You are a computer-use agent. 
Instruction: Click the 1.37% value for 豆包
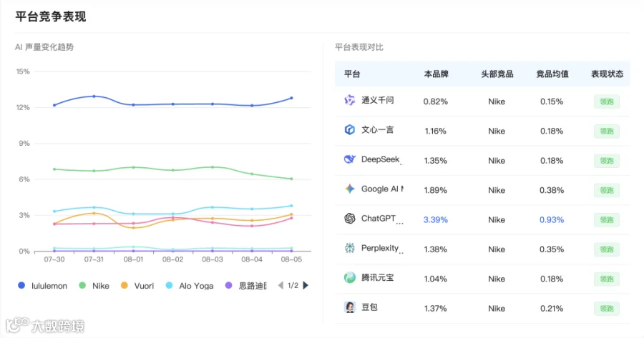tap(436, 309)
